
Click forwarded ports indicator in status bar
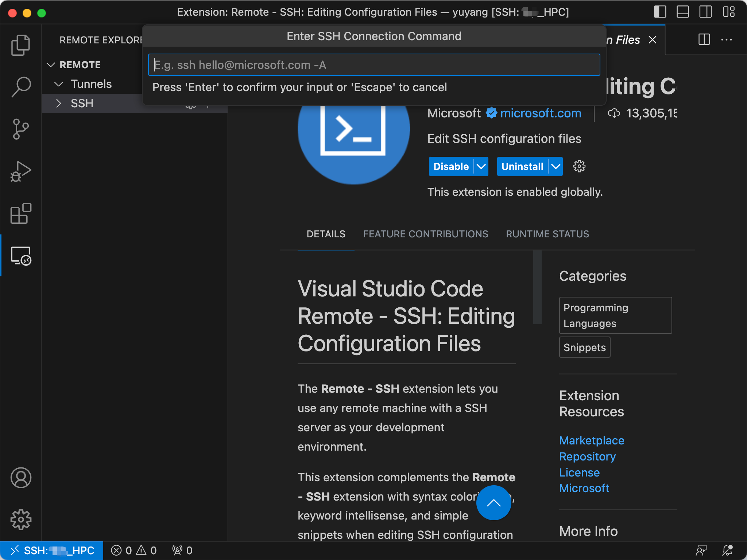pyautogui.click(x=182, y=551)
